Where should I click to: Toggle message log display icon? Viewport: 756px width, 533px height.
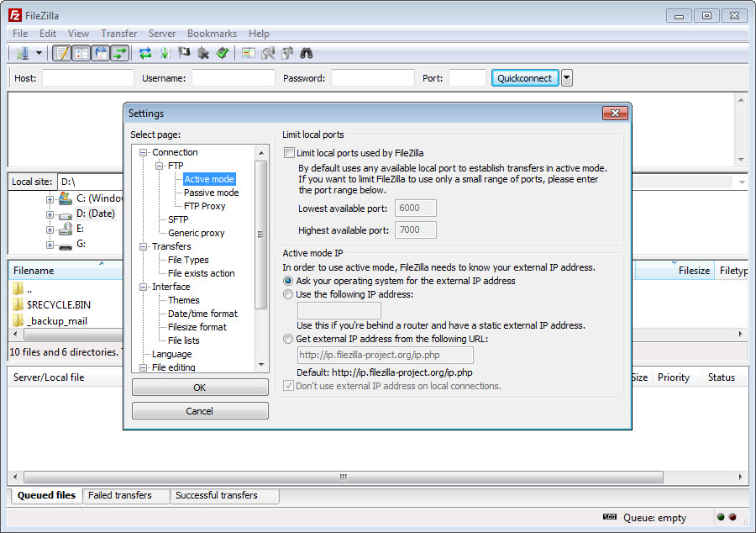tap(62, 53)
